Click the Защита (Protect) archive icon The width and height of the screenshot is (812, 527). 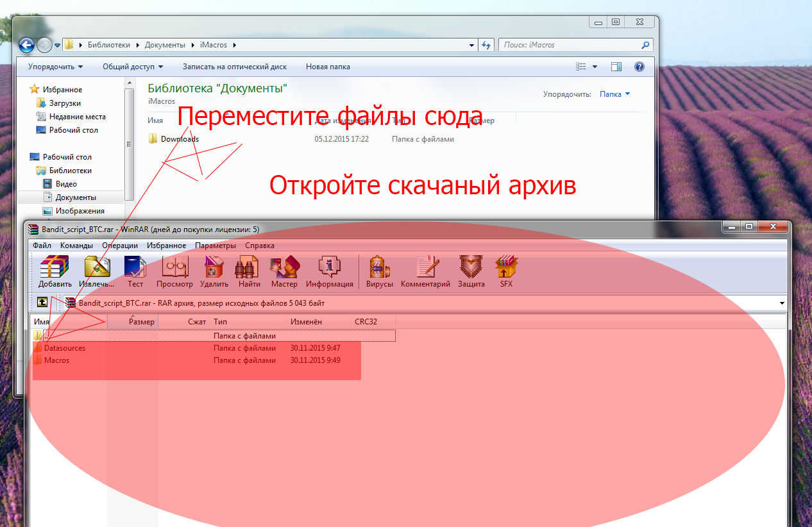coord(471,271)
